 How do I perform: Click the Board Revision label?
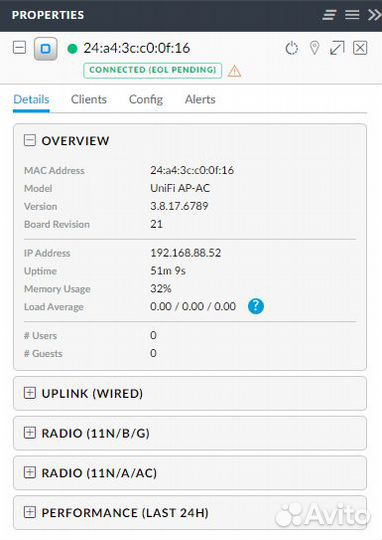click(x=57, y=224)
